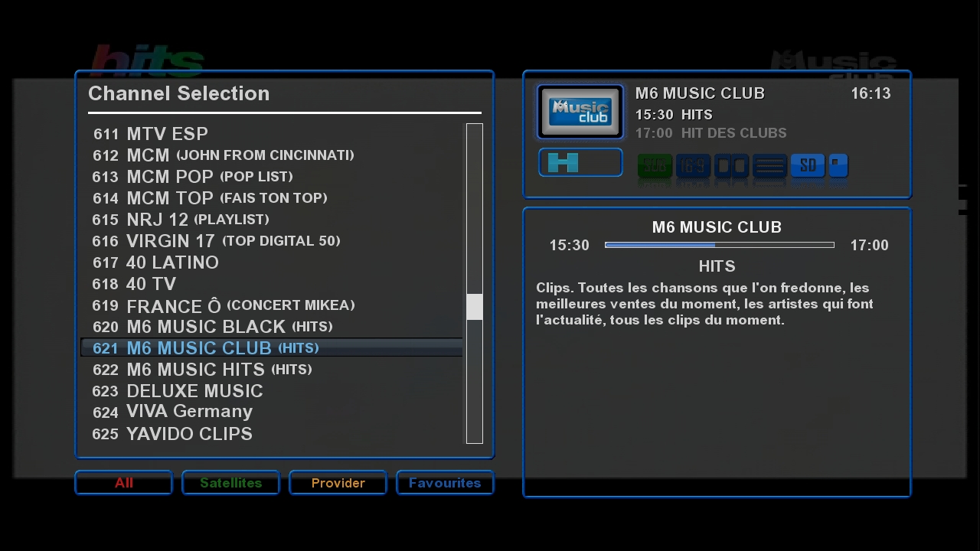
Task: Click the current programme 15:30 HITS line
Action: tap(674, 115)
